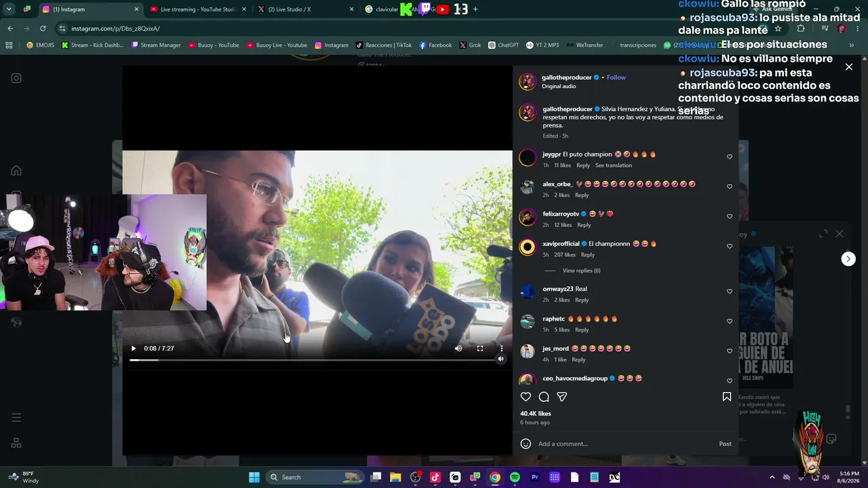Viewport: 868px width, 488px height.
Task: Mute the video with the speaker icon
Action: pos(458,348)
